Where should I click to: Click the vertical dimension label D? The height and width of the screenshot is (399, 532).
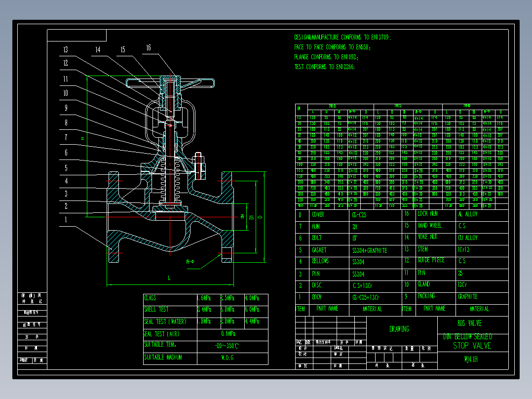click(x=260, y=216)
